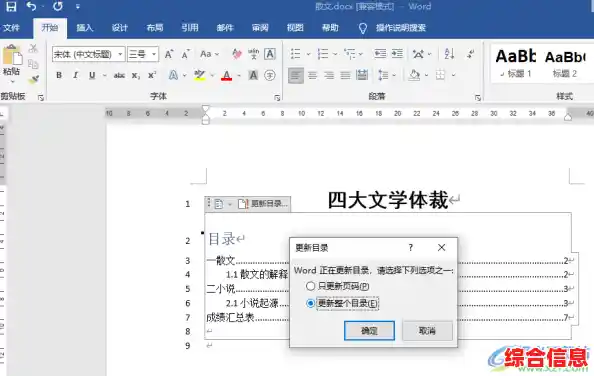
Task: Click the 操作说明搜索 search field
Action: pyautogui.click(x=401, y=28)
